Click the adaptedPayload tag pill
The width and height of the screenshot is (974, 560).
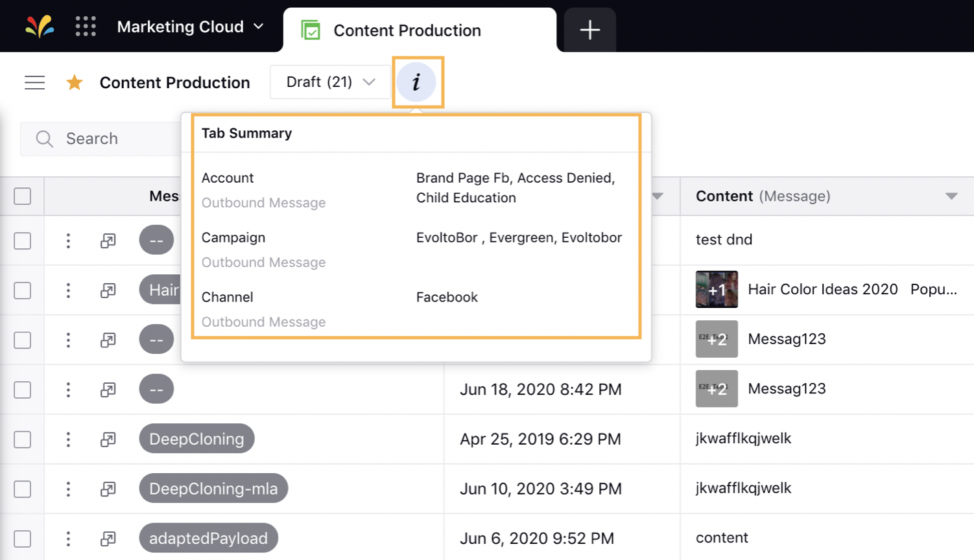pyautogui.click(x=208, y=538)
